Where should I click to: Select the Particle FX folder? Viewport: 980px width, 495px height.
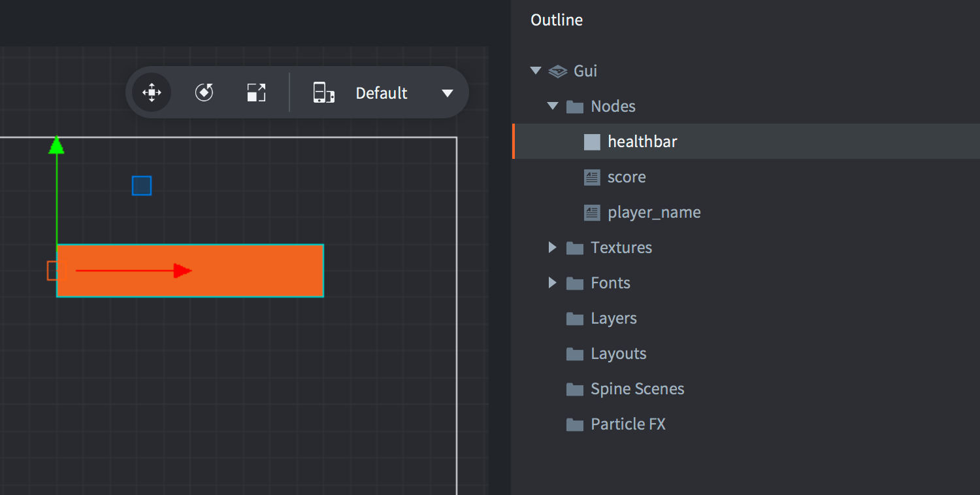[627, 424]
